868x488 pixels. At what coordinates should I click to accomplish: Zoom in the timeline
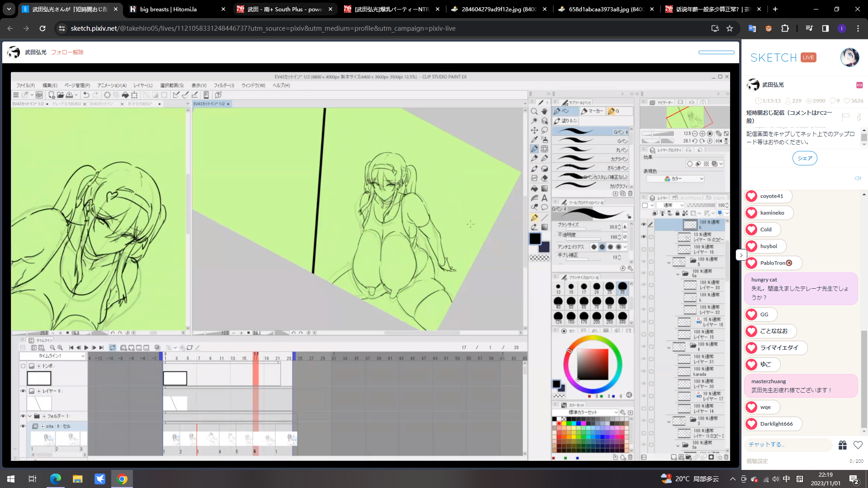(x=60, y=347)
